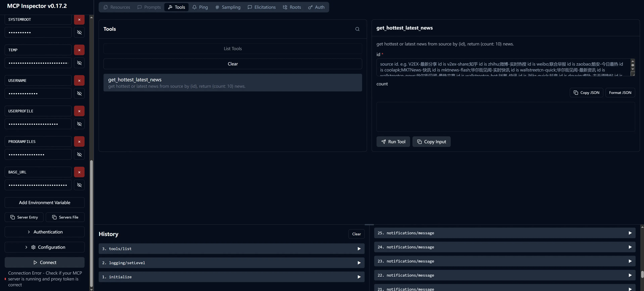Reveal the PROGRAMFILES masked value
The image size is (644, 291).
pos(79,154)
